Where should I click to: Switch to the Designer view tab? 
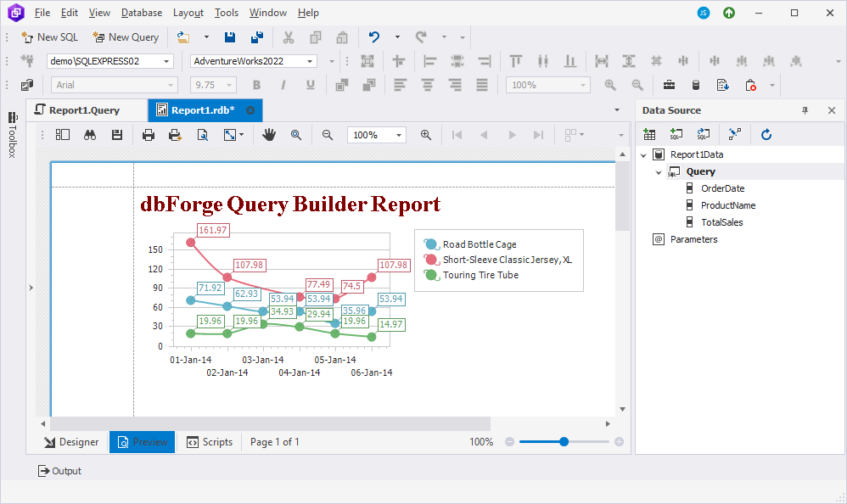pyautogui.click(x=71, y=442)
